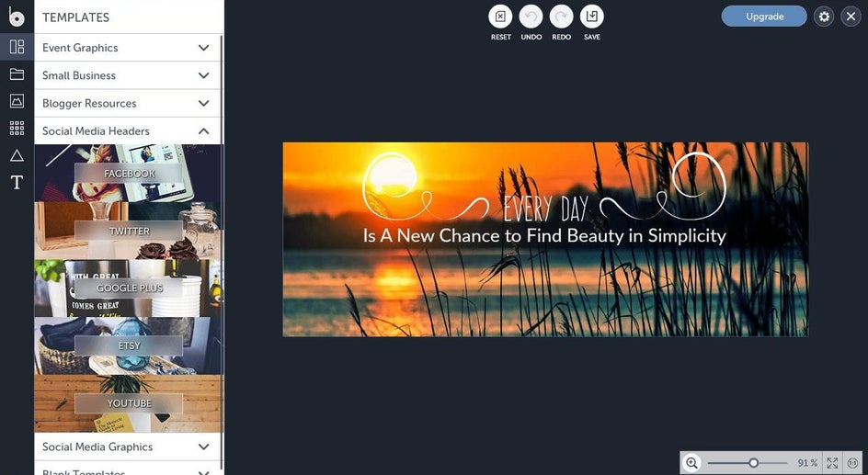Select the EVERY DAY text on canvas

tap(545, 209)
